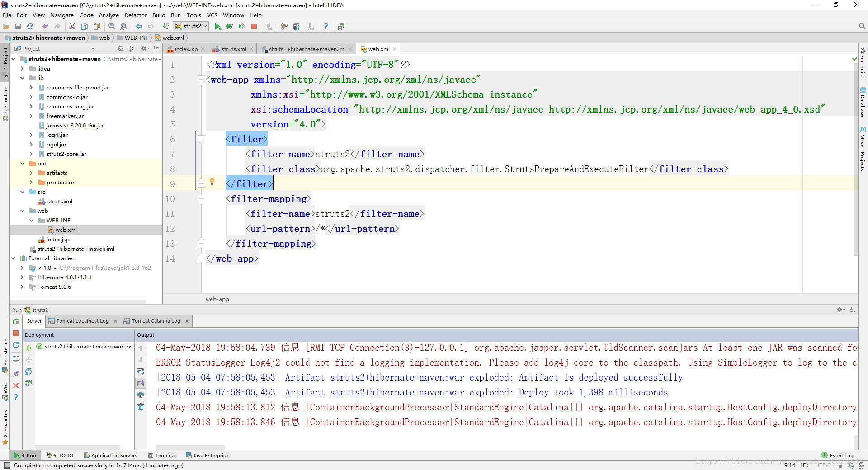This screenshot has width=868, height=470.
Task: Expand the .idea folder
Action: coord(22,69)
